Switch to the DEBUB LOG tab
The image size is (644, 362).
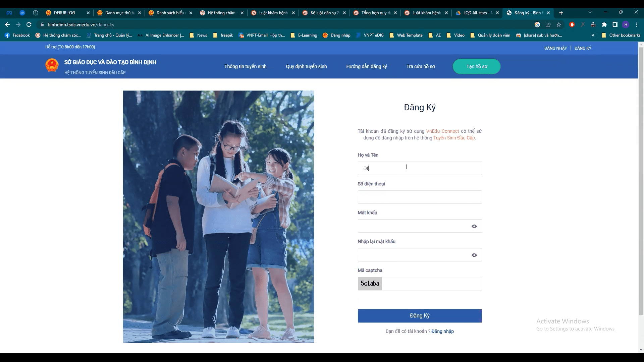click(64, 13)
